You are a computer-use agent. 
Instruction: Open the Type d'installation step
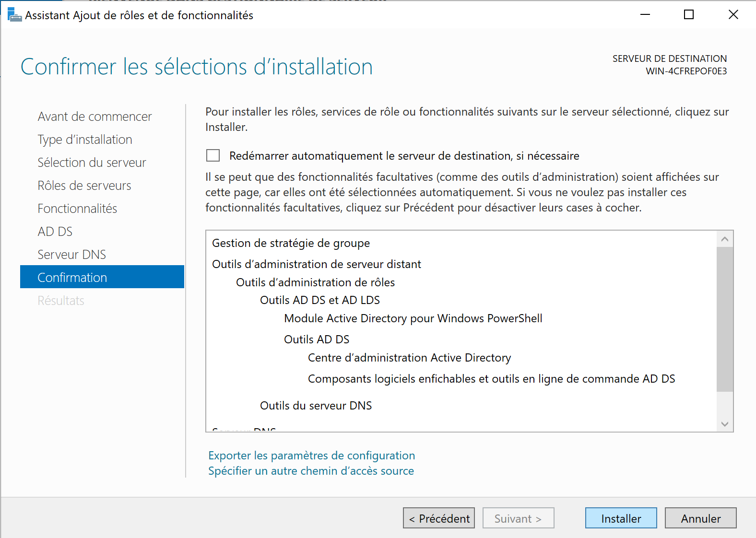pos(85,140)
